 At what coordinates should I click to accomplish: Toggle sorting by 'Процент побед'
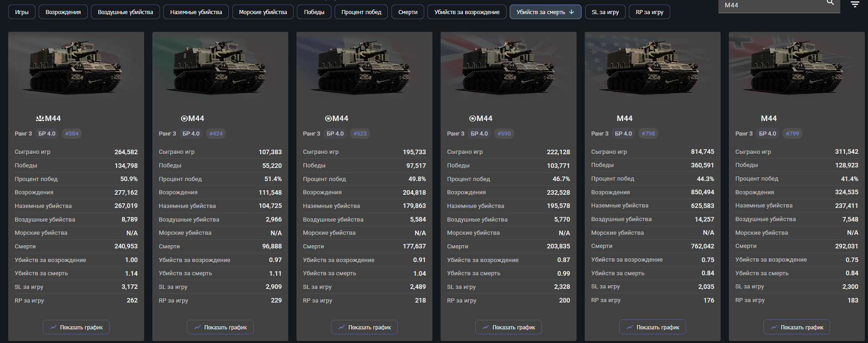[x=361, y=12]
